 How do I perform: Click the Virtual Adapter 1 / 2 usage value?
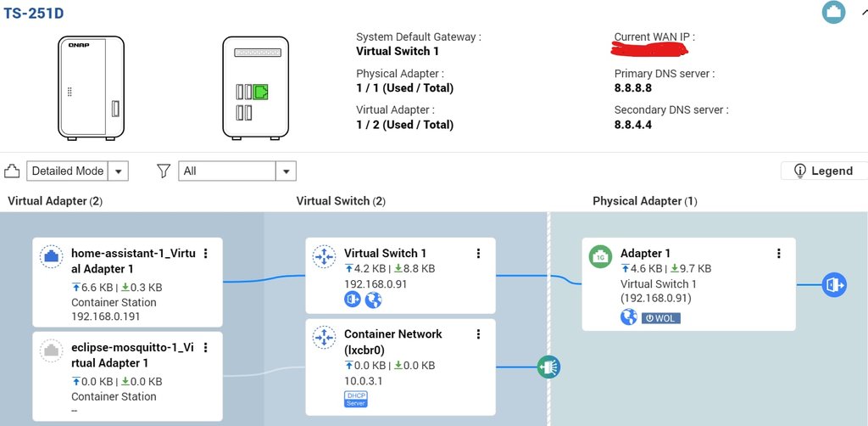point(404,125)
